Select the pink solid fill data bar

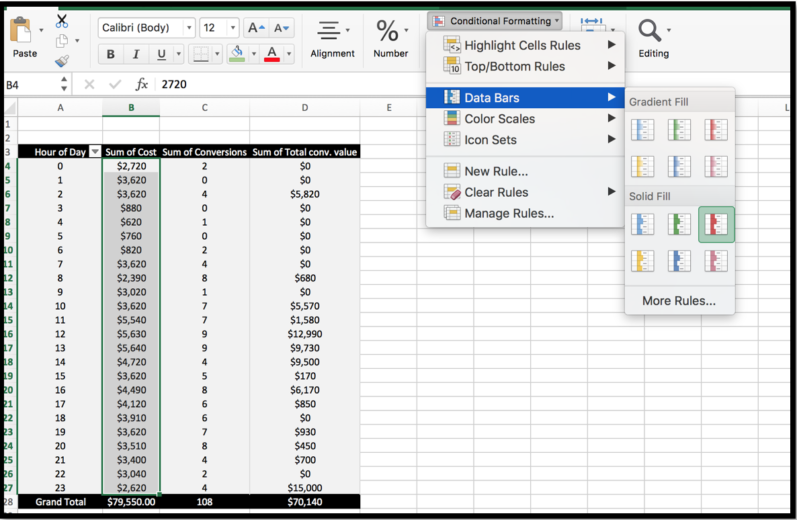pyautogui.click(x=716, y=261)
